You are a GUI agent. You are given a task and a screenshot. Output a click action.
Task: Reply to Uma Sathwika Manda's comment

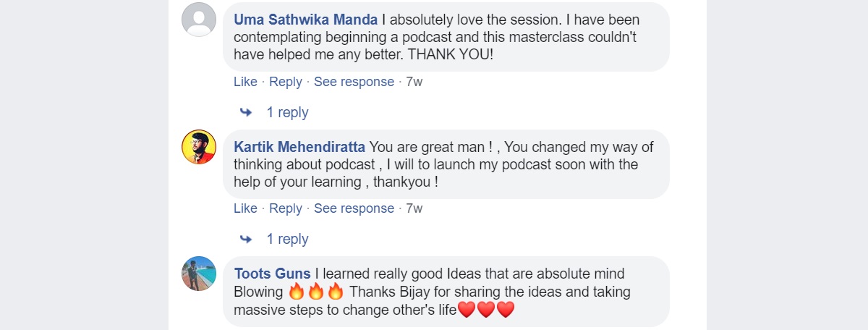(x=285, y=82)
